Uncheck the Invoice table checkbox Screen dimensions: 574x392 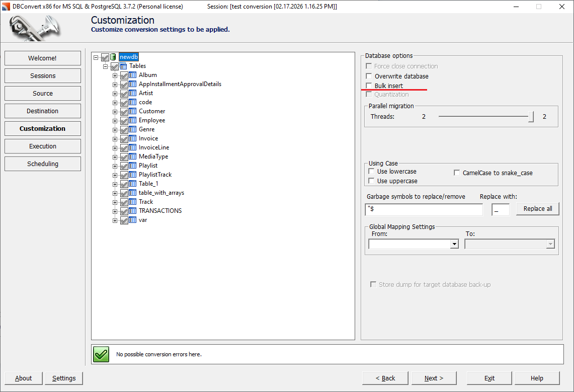point(124,139)
